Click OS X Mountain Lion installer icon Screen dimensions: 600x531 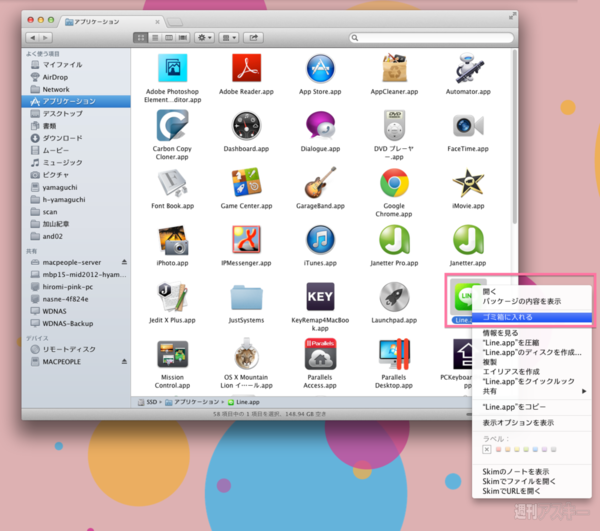tap(246, 353)
